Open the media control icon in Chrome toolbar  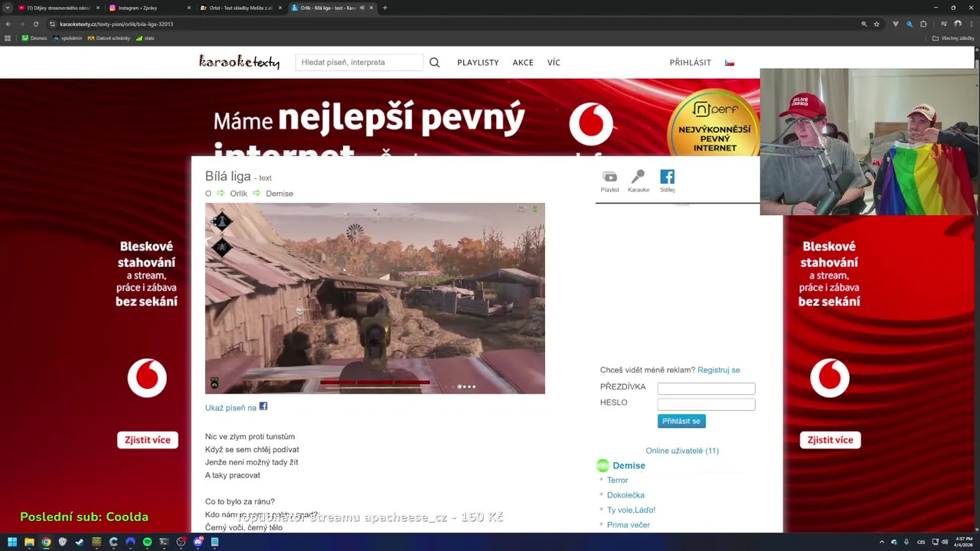tap(943, 24)
